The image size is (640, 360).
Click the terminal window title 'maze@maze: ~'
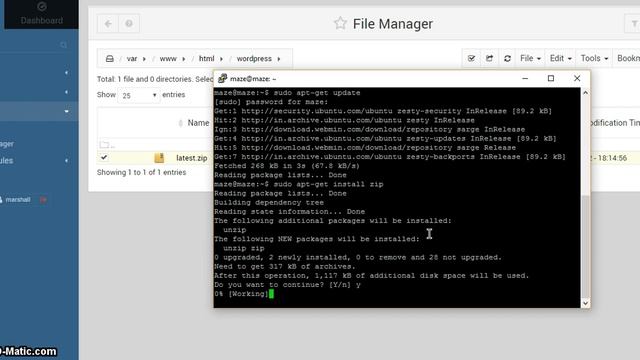[x=253, y=79]
